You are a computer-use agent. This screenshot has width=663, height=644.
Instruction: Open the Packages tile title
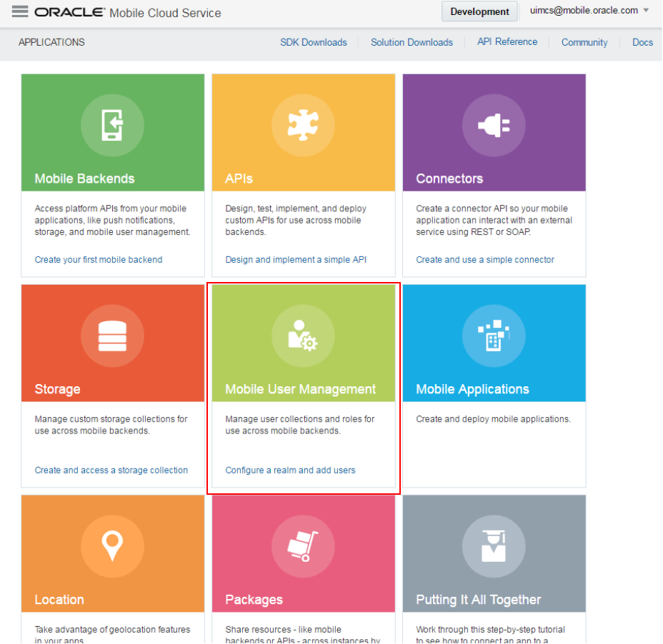pos(254,599)
